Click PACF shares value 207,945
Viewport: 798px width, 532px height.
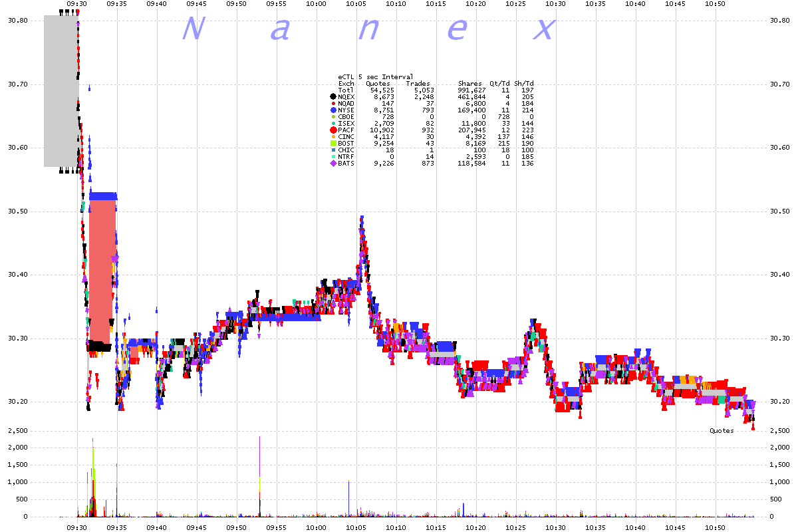click(471, 130)
